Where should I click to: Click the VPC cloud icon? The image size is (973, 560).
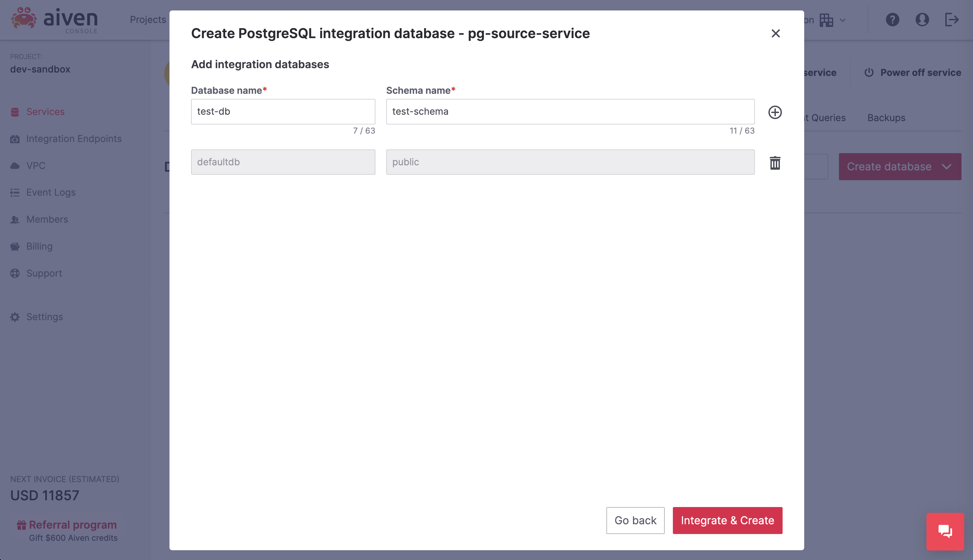pos(15,166)
